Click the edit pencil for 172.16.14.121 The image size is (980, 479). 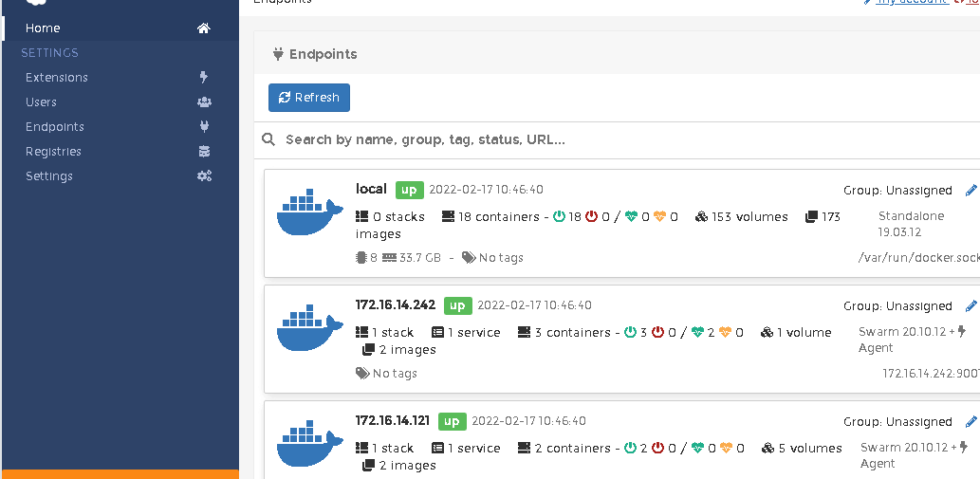click(971, 421)
